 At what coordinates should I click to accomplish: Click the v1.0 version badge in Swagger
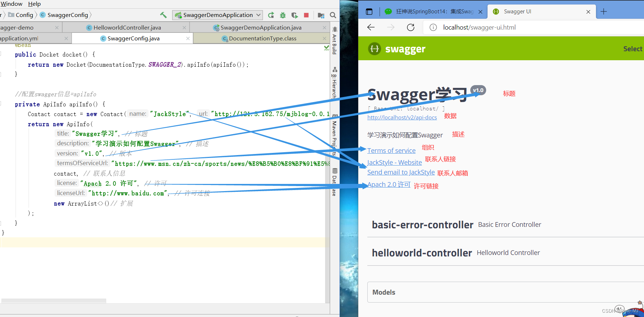(478, 90)
